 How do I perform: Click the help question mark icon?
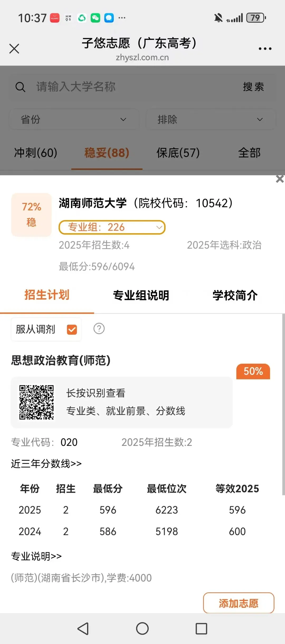99,329
